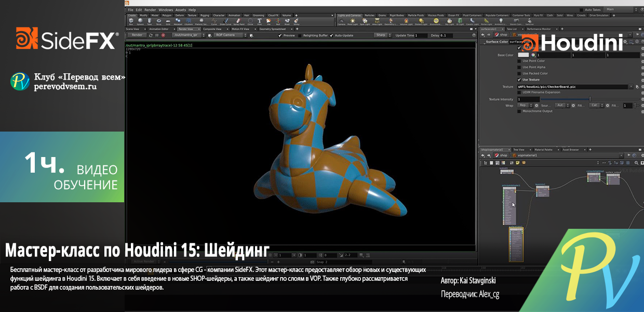Select the Metaball shelf tool

click(x=178, y=21)
